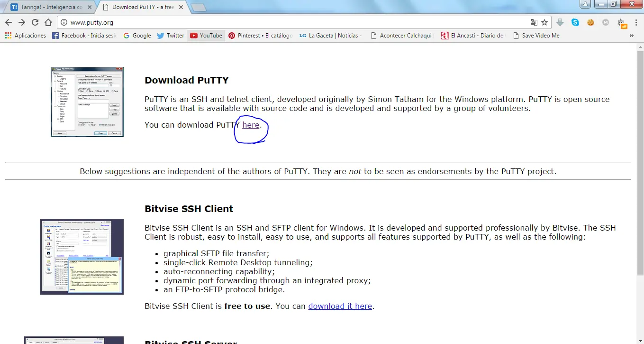Open the Chrome three-dot menu

coord(635,22)
